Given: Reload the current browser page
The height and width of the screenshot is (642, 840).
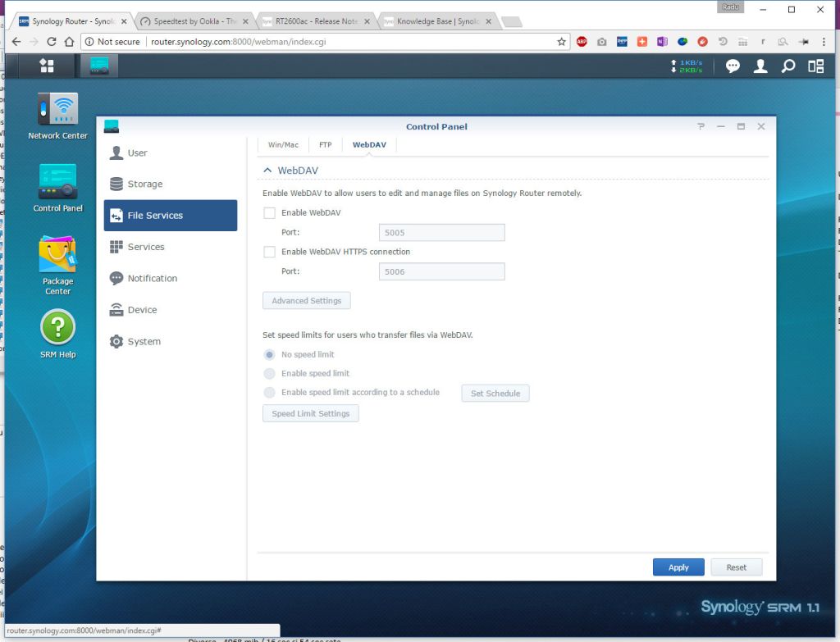Looking at the screenshot, I should [x=52, y=42].
